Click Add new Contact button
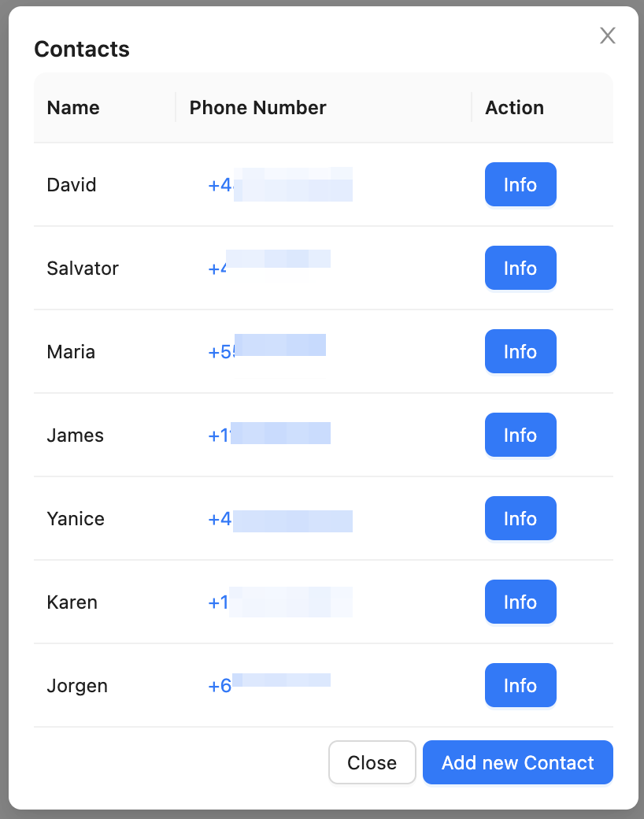This screenshot has width=644, height=819. pyautogui.click(x=517, y=763)
